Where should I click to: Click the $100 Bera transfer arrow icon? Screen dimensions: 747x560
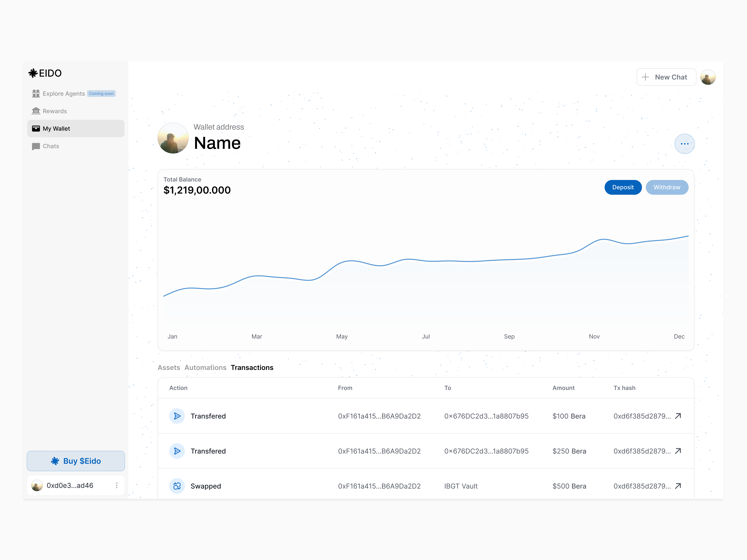point(177,416)
